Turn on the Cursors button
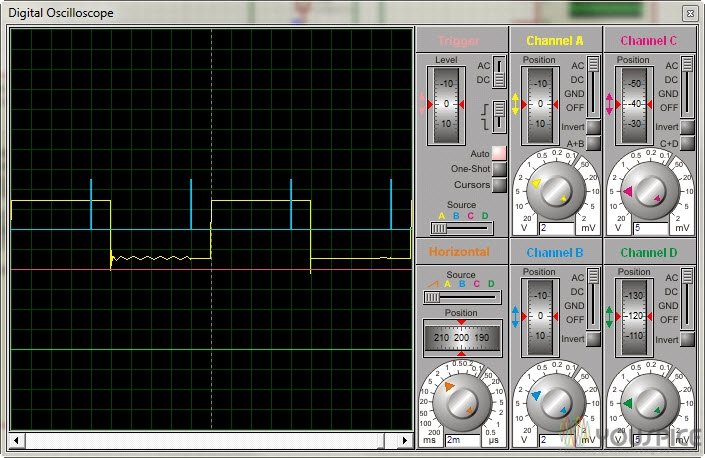 pyautogui.click(x=499, y=185)
